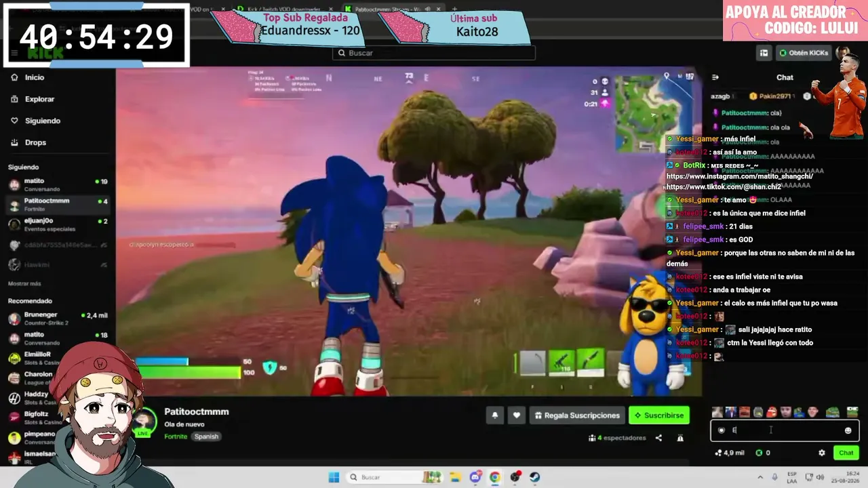Click the Fortnite category link
This screenshot has width=868, height=488.
pyautogui.click(x=176, y=436)
